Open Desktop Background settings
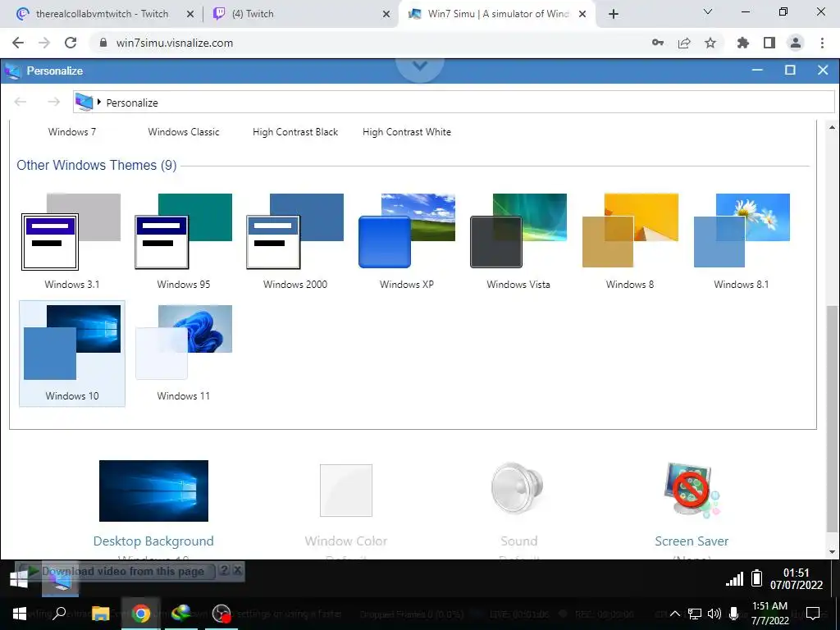The image size is (840, 630). (153, 541)
